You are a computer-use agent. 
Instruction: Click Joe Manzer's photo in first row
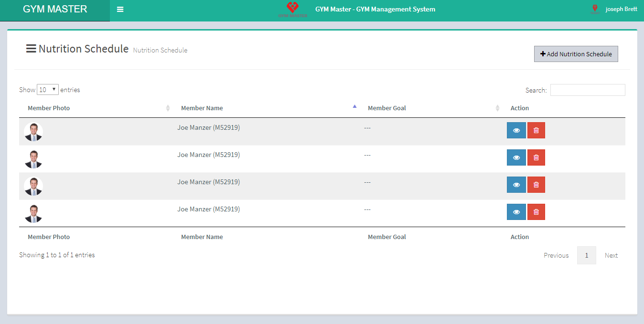(33, 132)
